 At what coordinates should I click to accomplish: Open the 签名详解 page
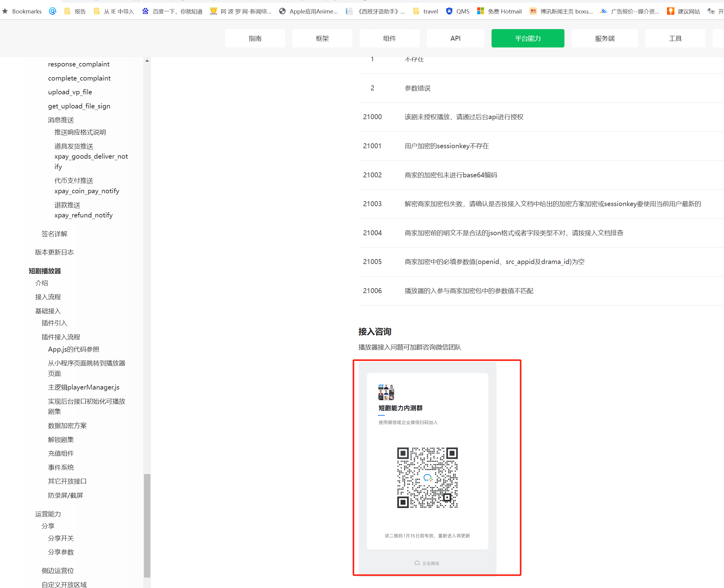tap(55, 234)
